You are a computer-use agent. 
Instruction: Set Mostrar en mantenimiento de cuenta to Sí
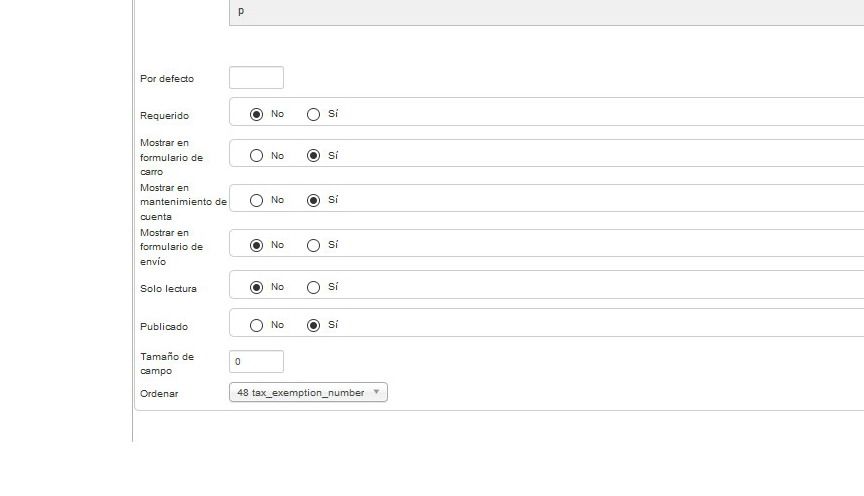click(314, 200)
